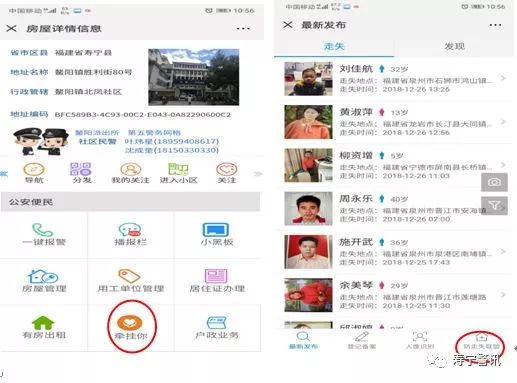
Task: Tap the 登记备案 pencil icon
Action: point(362,336)
